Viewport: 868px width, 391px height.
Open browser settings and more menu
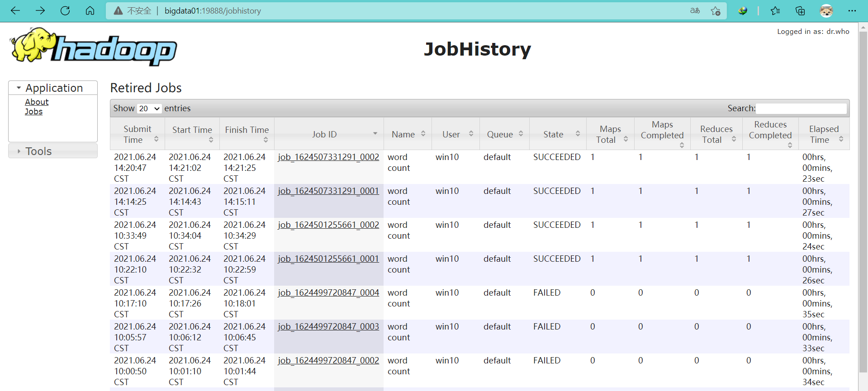point(852,10)
